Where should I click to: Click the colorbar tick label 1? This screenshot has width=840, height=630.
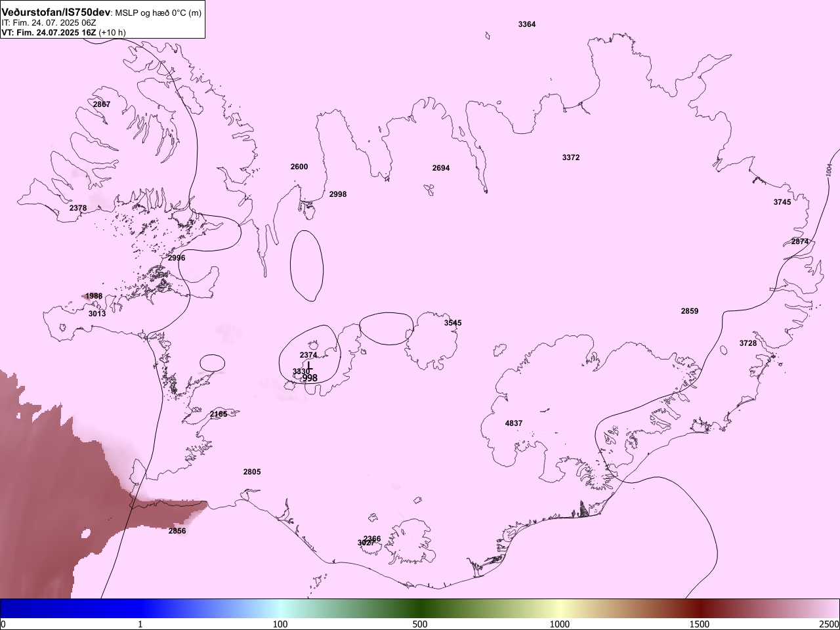(140, 624)
